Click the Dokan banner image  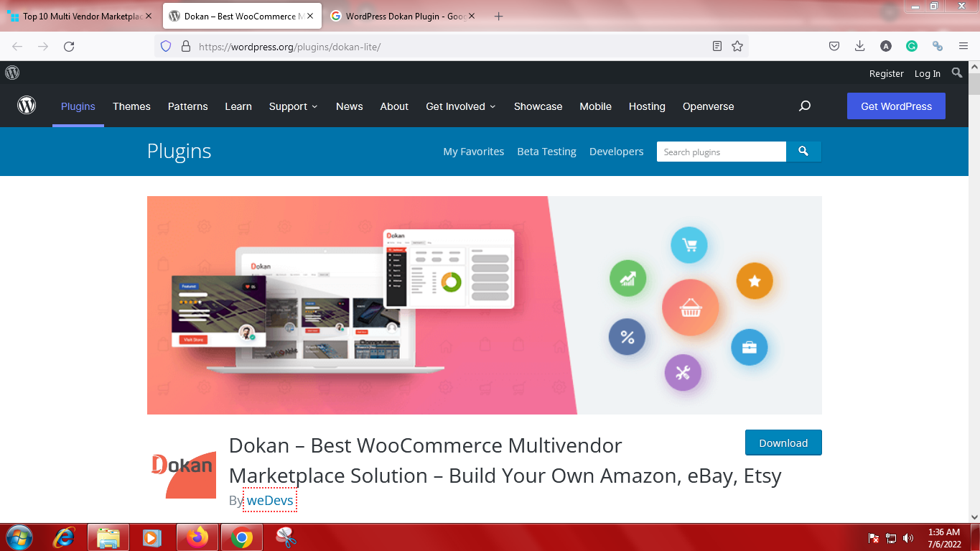tap(485, 305)
